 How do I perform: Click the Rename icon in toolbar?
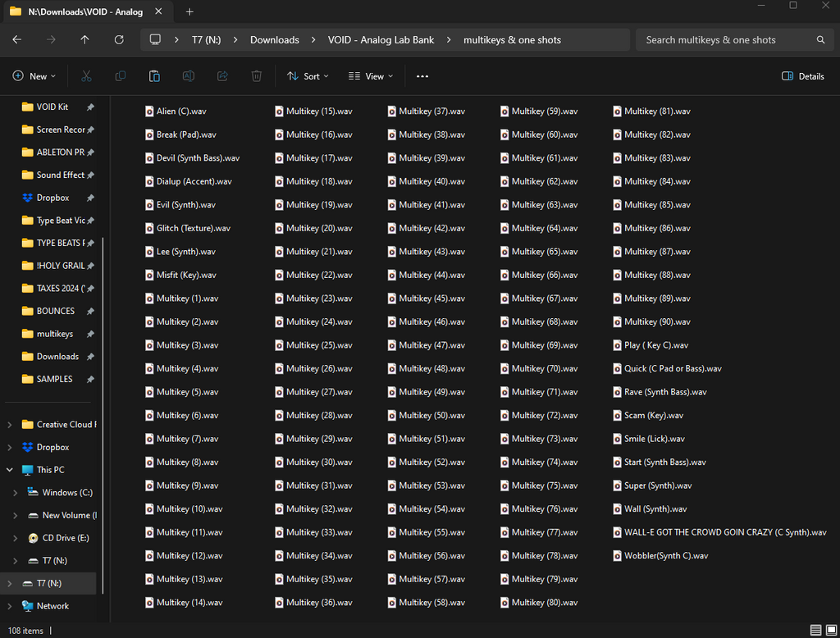coord(188,76)
